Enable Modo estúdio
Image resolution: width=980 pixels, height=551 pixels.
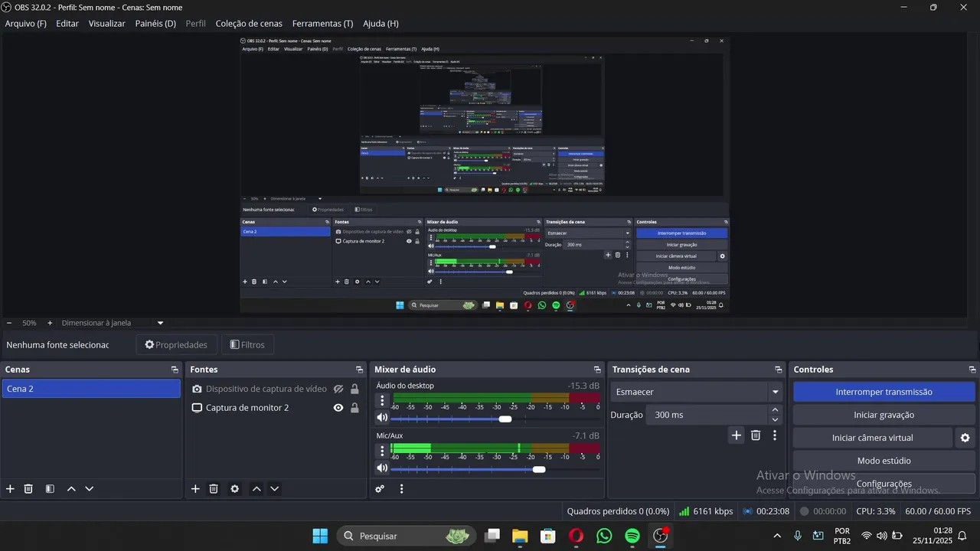point(884,461)
